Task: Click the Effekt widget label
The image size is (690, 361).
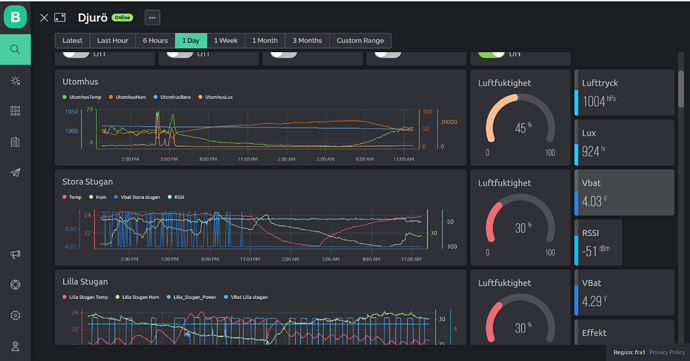Action: (594, 333)
